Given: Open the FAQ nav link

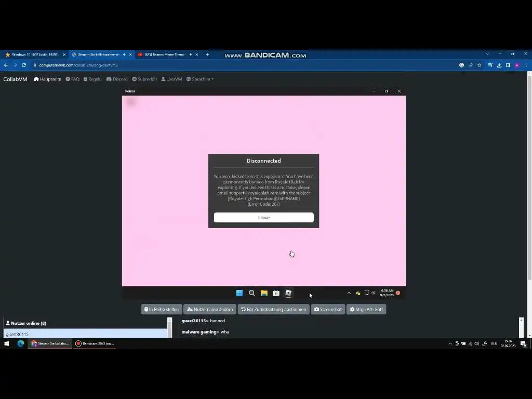Looking at the screenshot, I should click(73, 79).
